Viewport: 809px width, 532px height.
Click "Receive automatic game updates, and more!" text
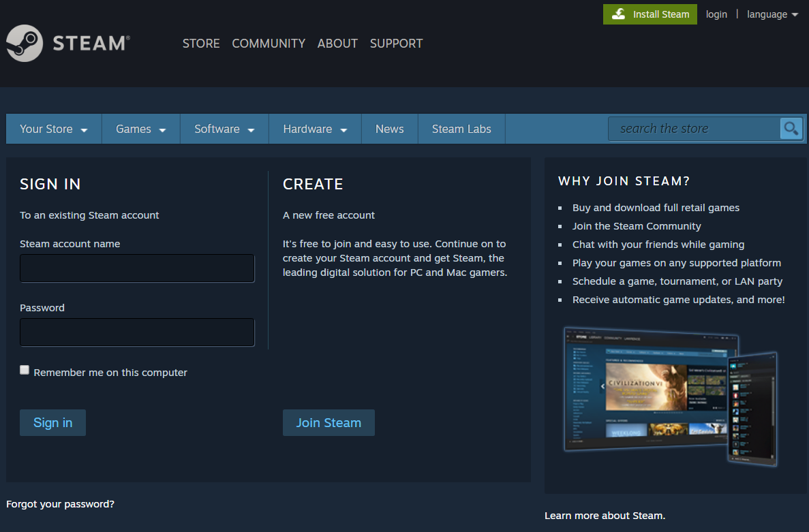coord(678,300)
